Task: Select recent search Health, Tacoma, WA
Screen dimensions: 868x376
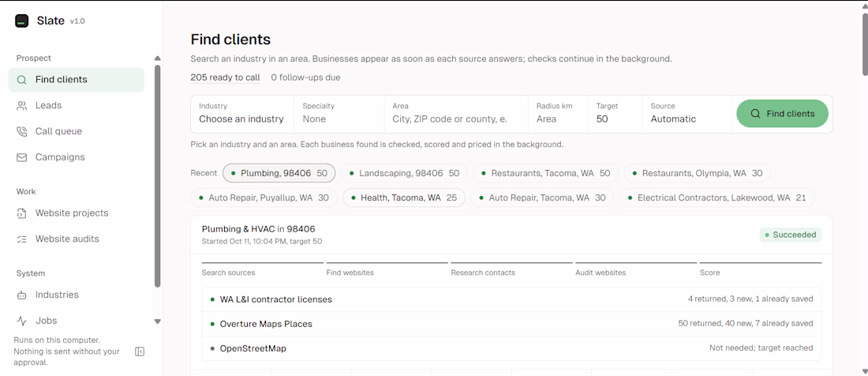Action: (x=403, y=197)
